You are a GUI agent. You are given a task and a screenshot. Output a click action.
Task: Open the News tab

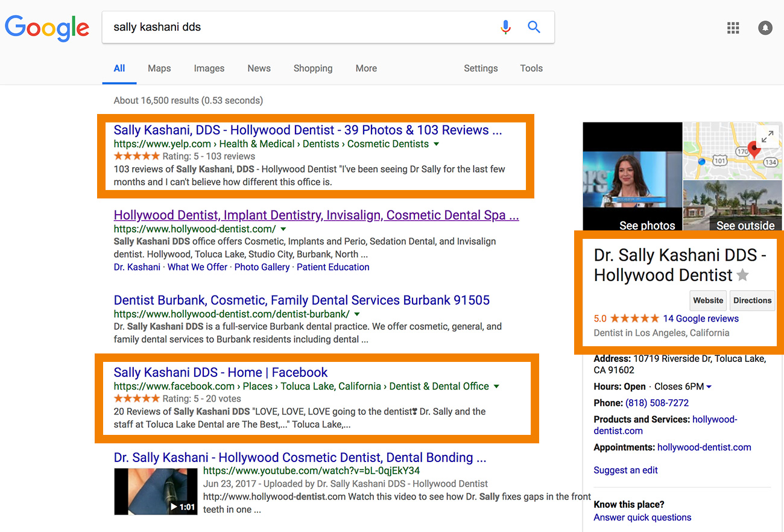[x=259, y=68]
